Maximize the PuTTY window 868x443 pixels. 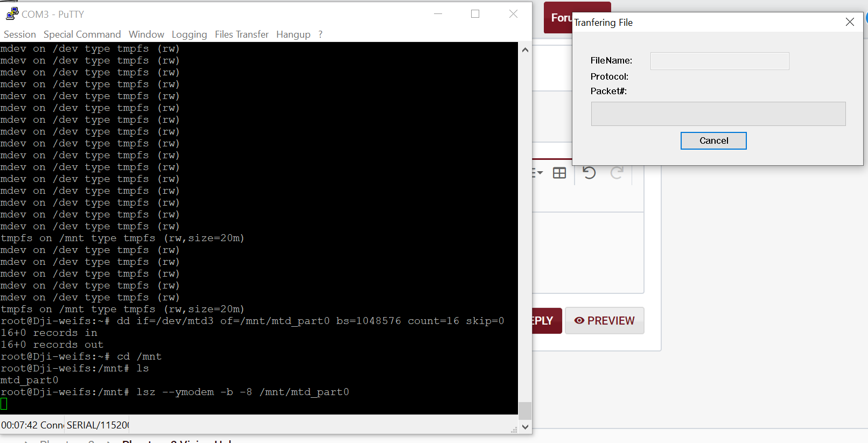(x=475, y=14)
